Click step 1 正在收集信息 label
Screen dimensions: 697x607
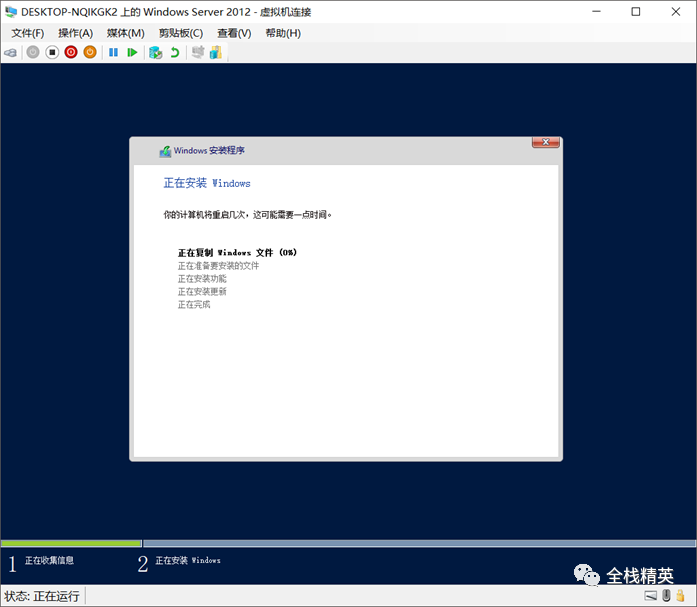tap(49, 560)
